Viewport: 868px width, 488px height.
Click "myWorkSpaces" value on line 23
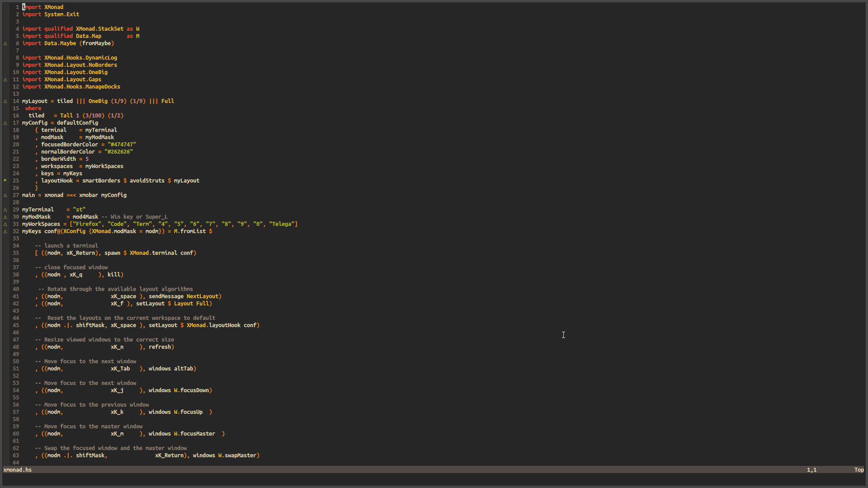coord(104,166)
